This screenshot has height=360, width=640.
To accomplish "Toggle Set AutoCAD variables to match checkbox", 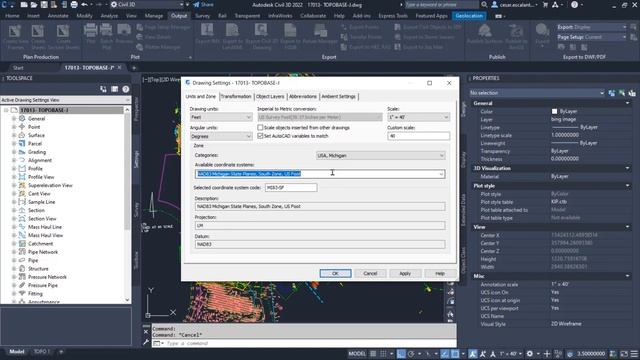I will (x=260, y=136).
